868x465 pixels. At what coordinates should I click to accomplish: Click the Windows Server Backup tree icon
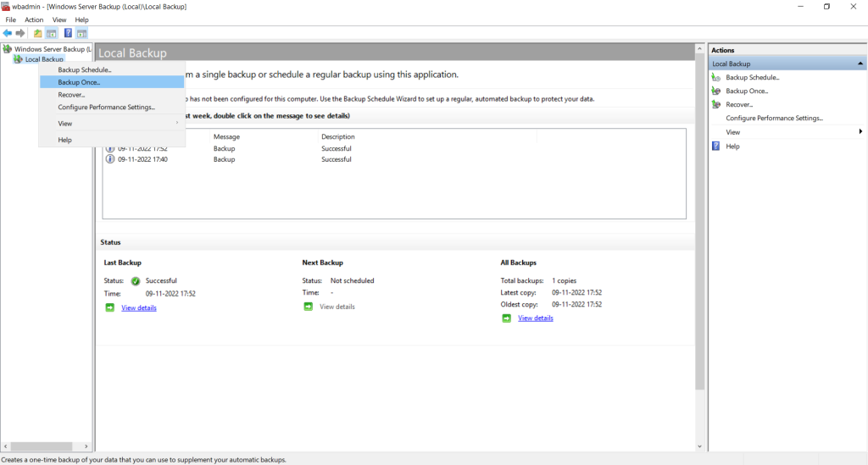(7, 48)
